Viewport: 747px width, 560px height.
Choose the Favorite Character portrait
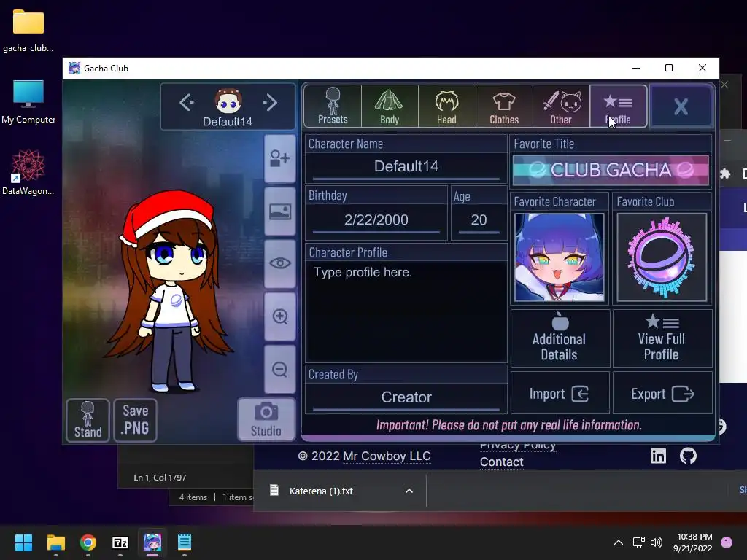[x=560, y=257]
